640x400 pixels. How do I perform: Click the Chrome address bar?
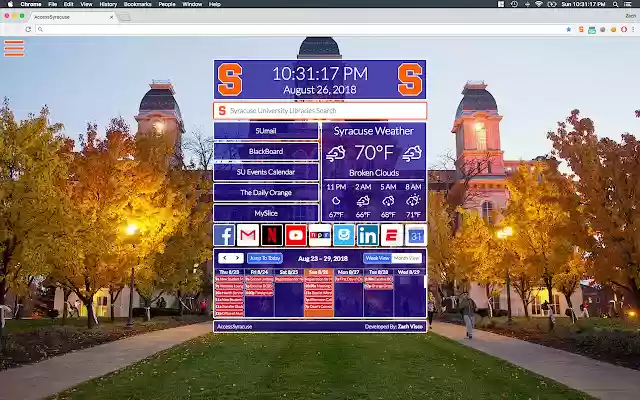(302, 29)
